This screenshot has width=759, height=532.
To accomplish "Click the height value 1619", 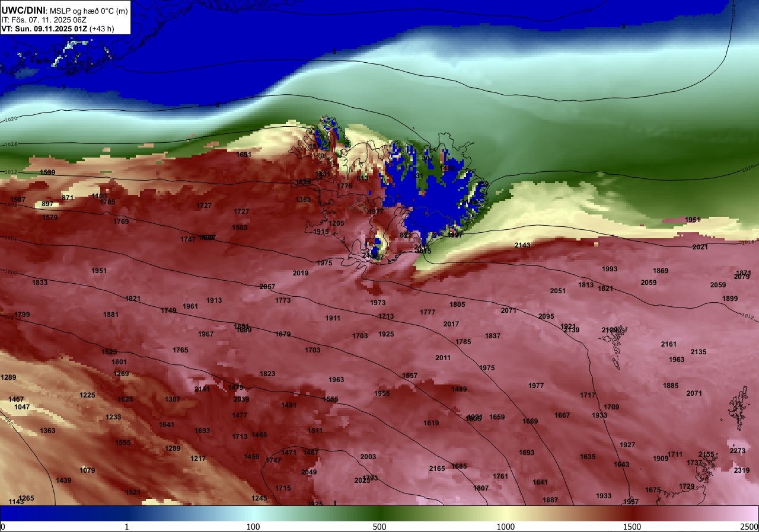I will tap(431, 423).
